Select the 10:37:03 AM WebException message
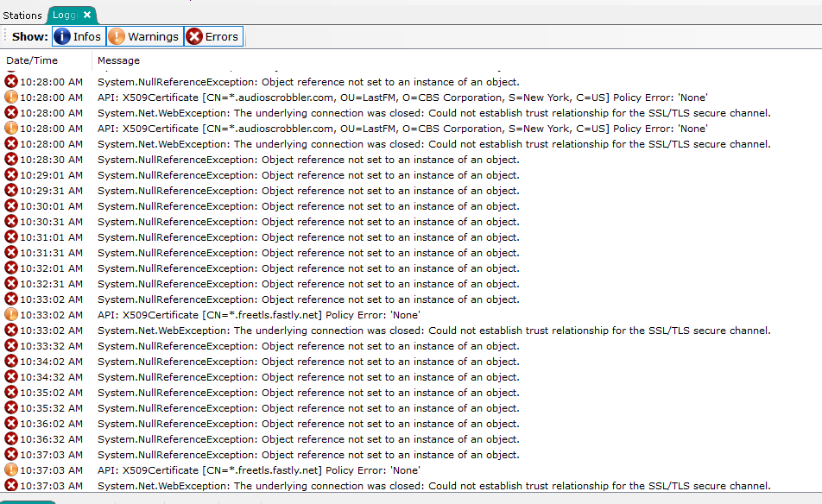This screenshot has height=504, width=822. [432, 486]
